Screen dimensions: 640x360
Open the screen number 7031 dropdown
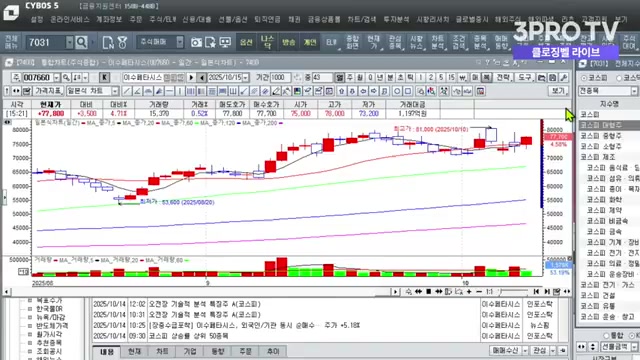69,42
